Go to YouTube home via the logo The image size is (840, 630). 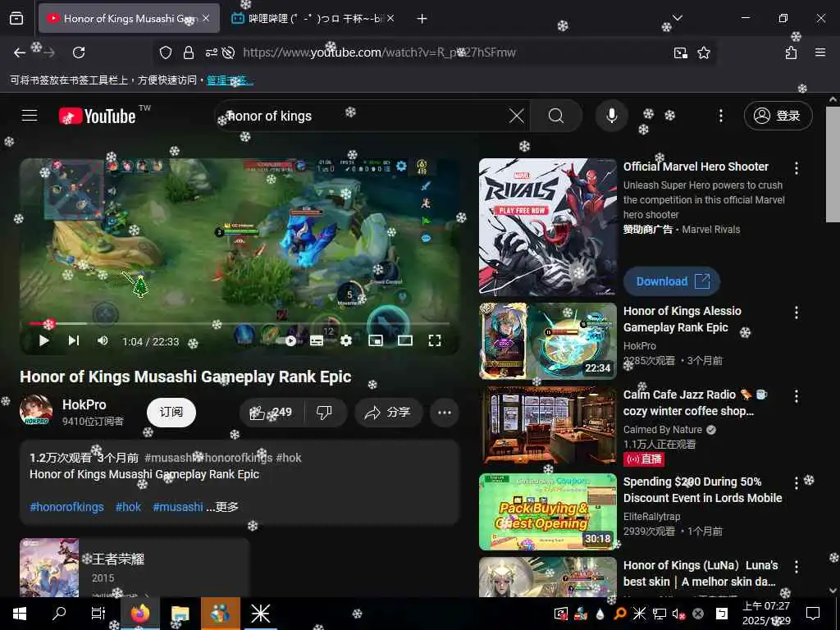97,116
